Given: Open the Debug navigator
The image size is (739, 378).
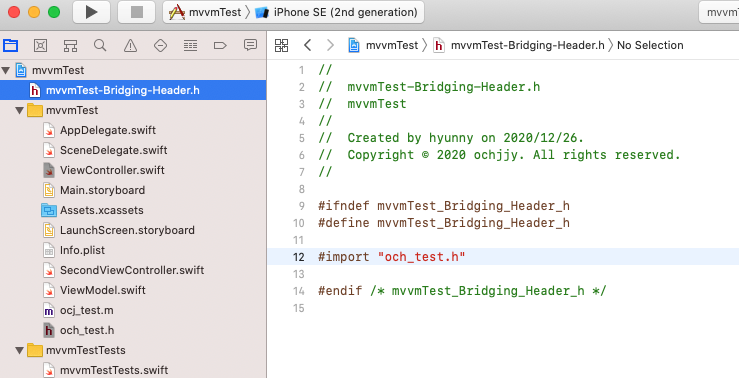Looking at the screenshot, I should [190, 45].
